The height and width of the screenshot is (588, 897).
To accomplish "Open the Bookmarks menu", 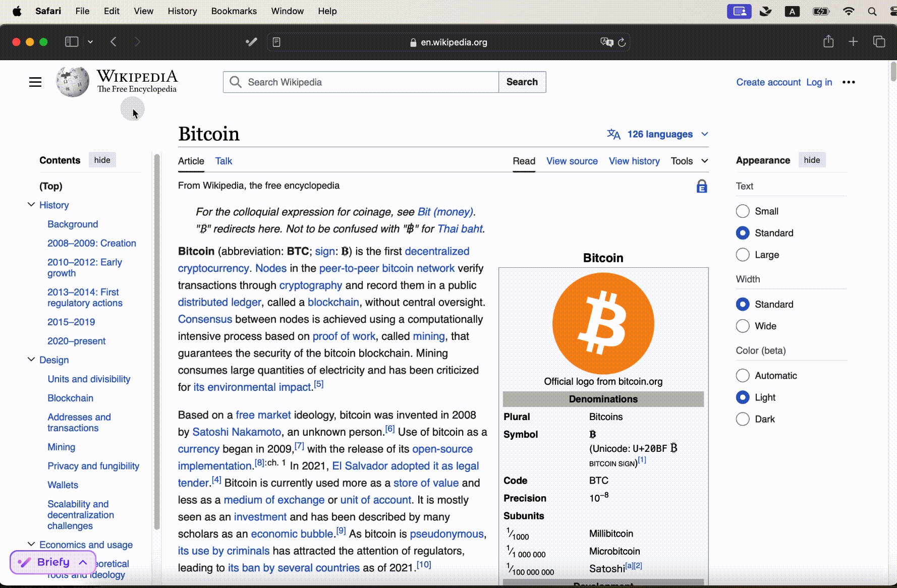I will (234, 11).
